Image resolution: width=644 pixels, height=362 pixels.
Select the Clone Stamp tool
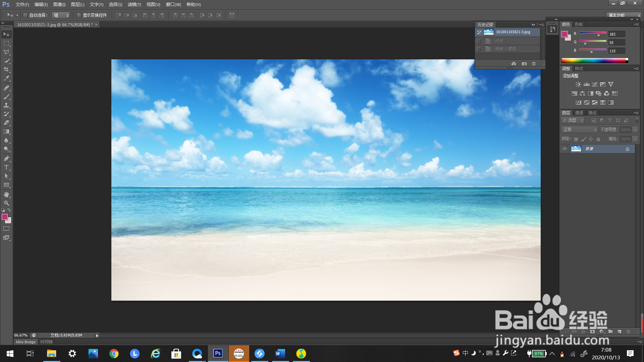[6, 105]
